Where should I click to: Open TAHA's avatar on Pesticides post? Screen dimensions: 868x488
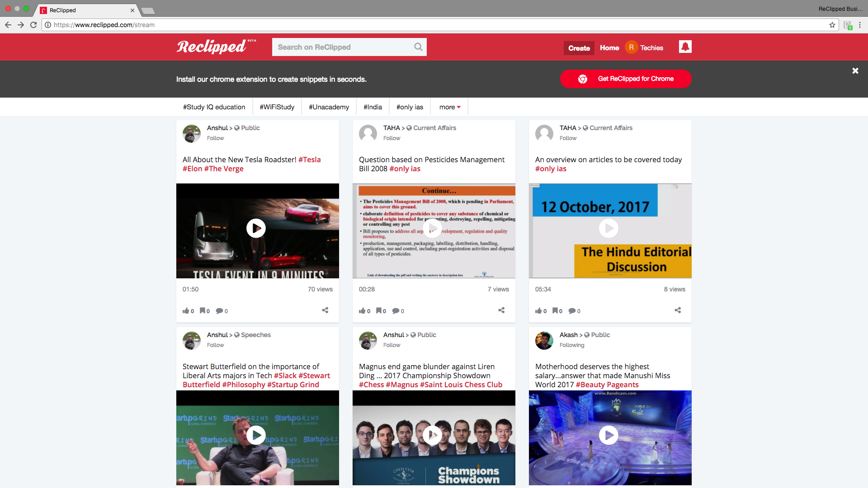[x=368, y=134]
